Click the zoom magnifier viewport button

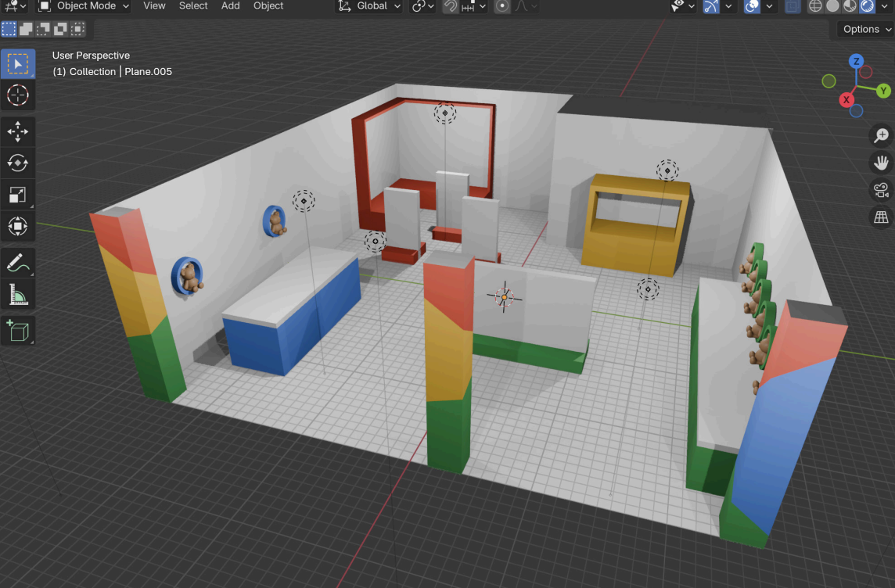(x=881, y=135)
